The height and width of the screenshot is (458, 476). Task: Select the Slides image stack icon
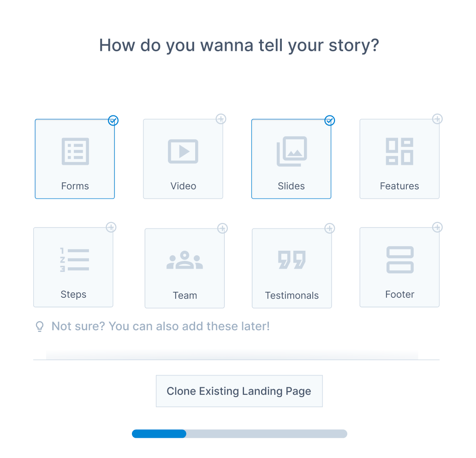(x=291, y=151)
